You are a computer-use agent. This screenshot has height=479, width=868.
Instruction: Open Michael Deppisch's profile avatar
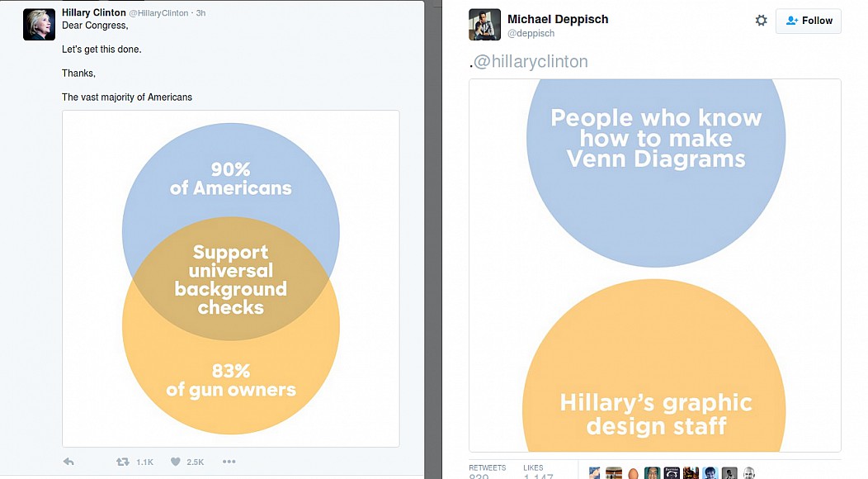pyautogui.click(x=485, y=25)
